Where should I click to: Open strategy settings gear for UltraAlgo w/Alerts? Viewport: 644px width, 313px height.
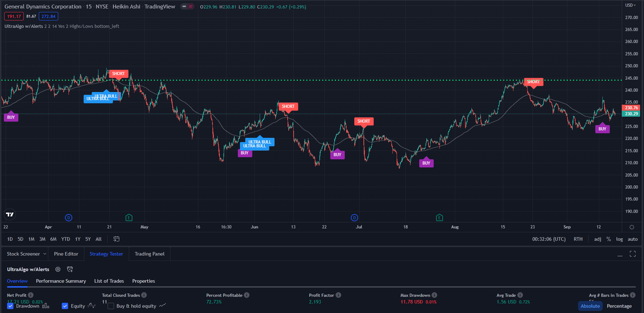click(58, 269)
